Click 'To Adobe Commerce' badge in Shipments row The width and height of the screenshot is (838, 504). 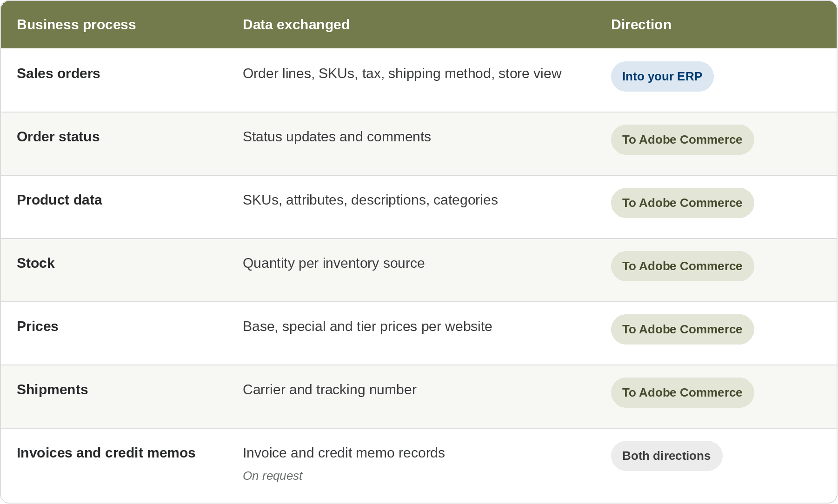[682, 392]
